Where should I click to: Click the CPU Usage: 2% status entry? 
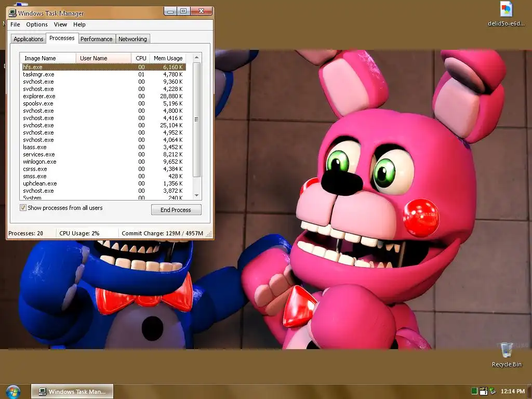coord(79,233)
